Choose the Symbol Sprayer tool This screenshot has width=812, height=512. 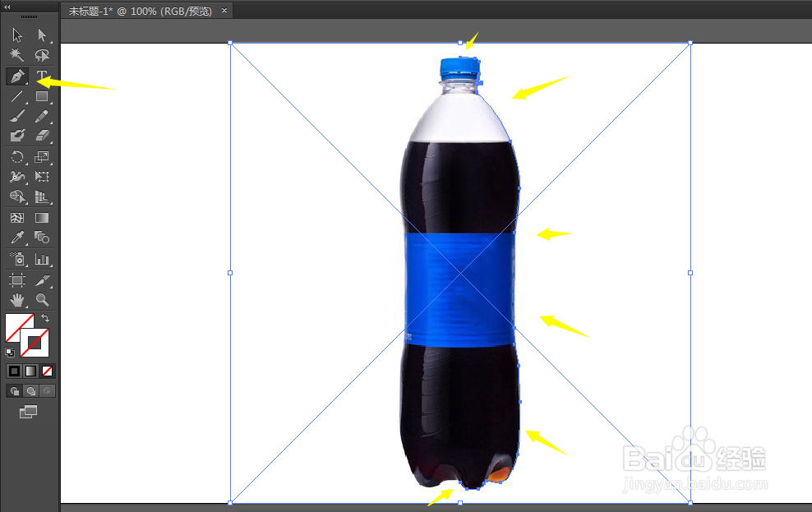(x=17, y=259)
